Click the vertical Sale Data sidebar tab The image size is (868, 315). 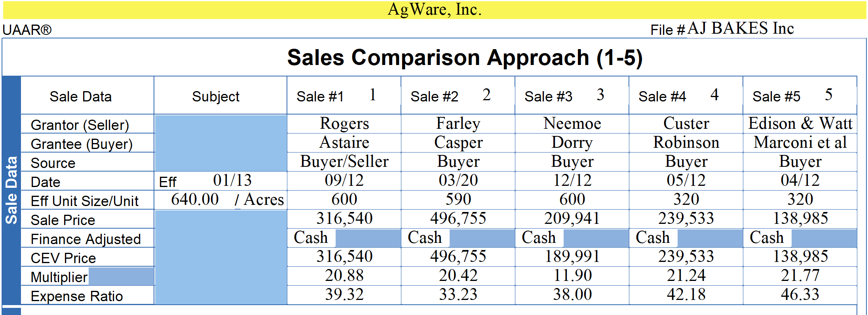11,190
